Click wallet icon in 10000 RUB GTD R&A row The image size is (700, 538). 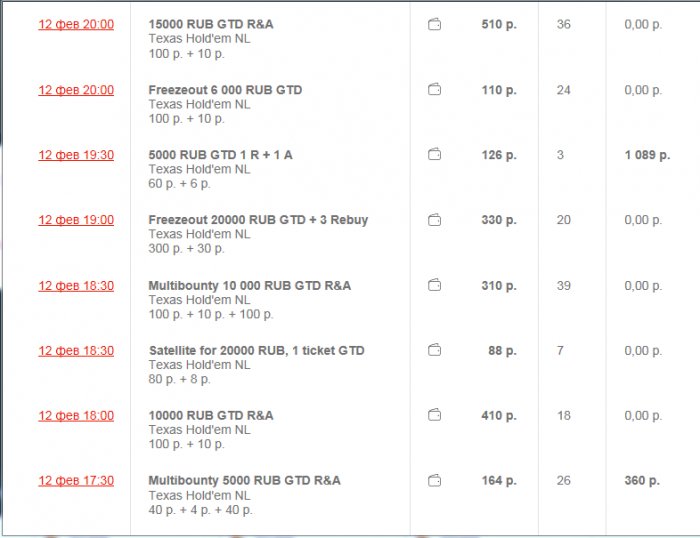(434, 415)
